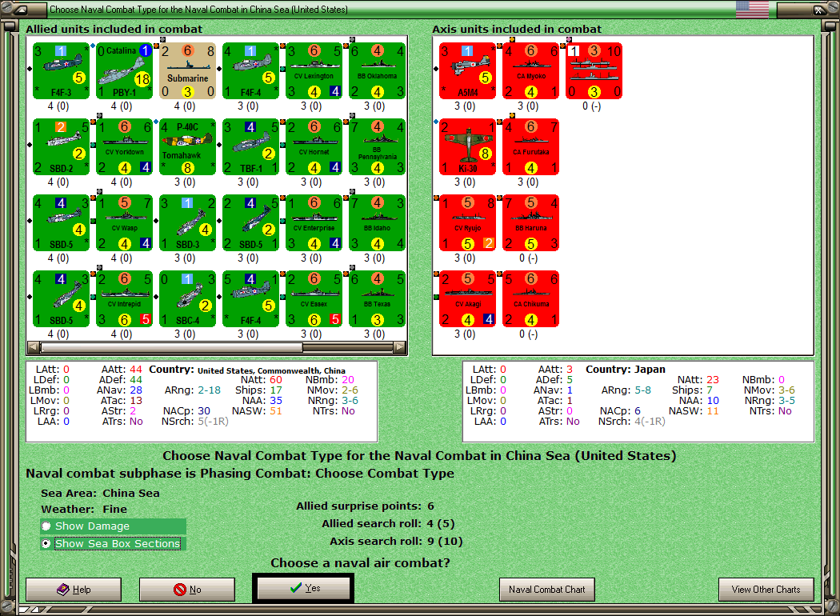The width and height of the screenshot is (840, 616).
Task: Select the CV Yorktown carrier counter
Action: point(124,147)
